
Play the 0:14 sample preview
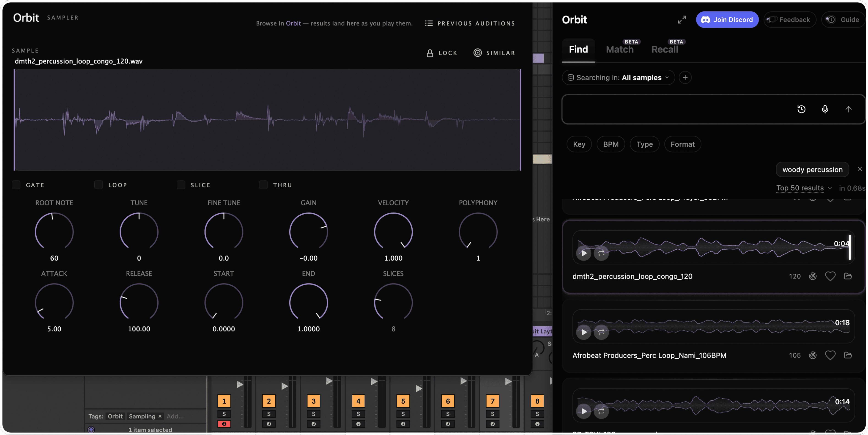coord(584,411)
